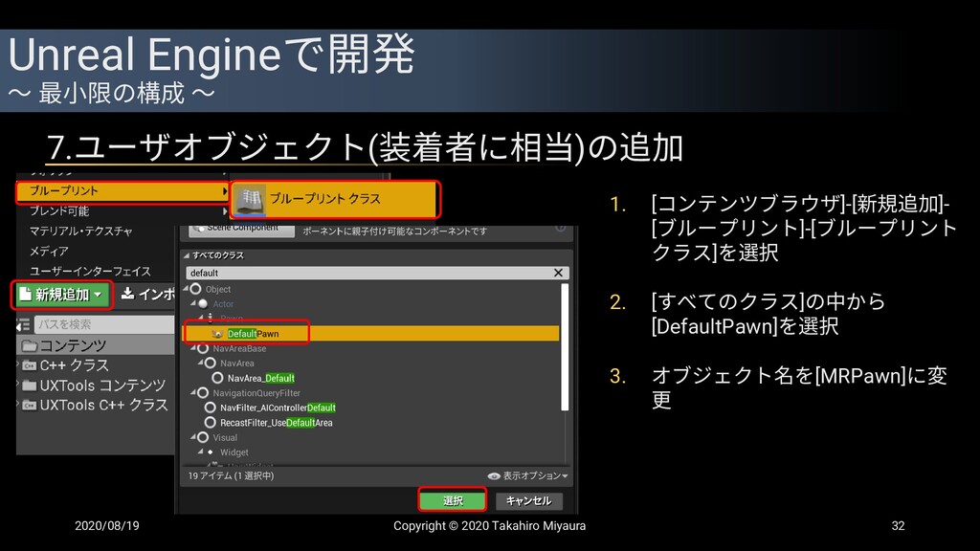Collapse the NavigationQueryFilter tree node

pyautogui.click(x=193, y=393)
